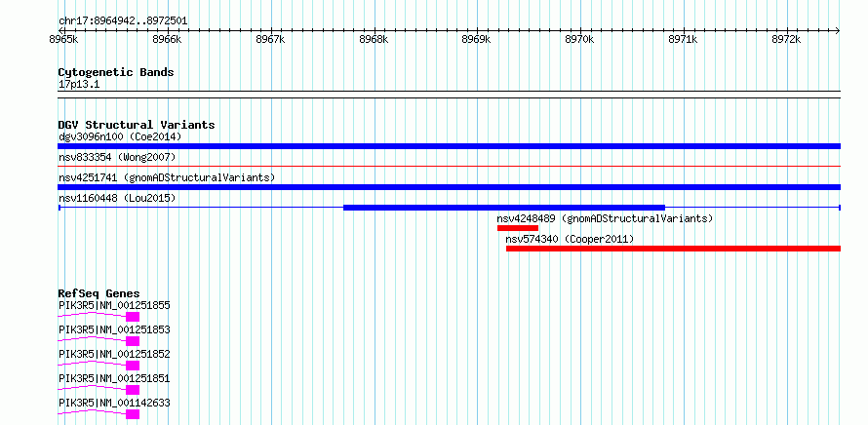Click the Cytogenetic Bands track heading

[116, 72]
